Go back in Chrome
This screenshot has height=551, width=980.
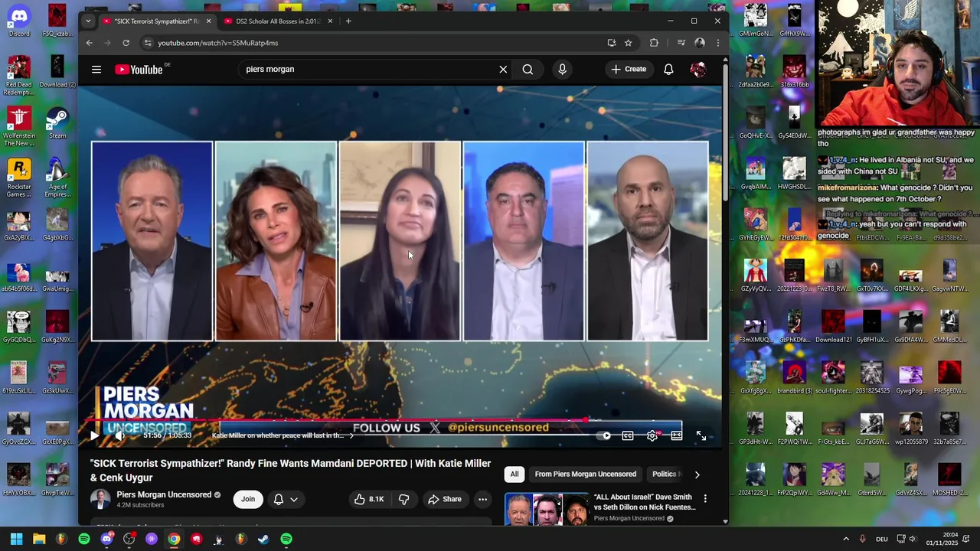[90, 43]
